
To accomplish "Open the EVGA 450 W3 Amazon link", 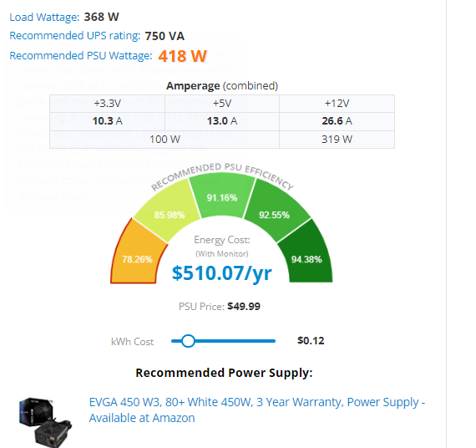I will pyautogui.click(x=257, y=410).
